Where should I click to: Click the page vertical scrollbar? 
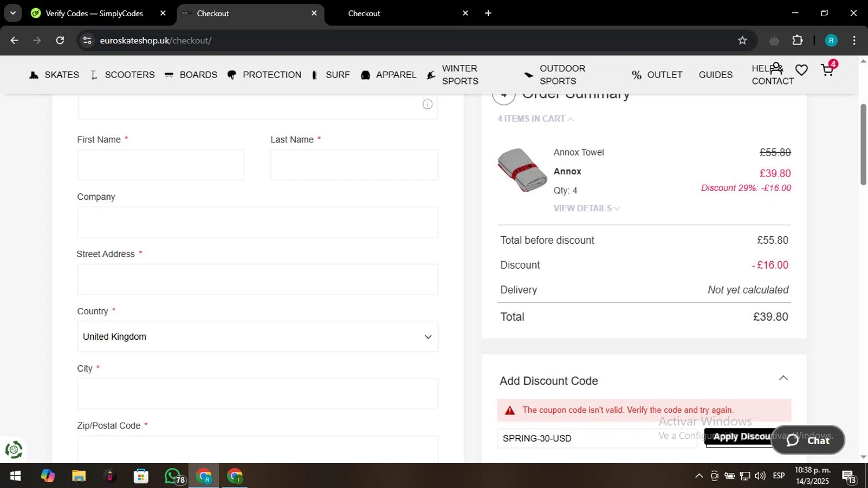pos(863,145)
